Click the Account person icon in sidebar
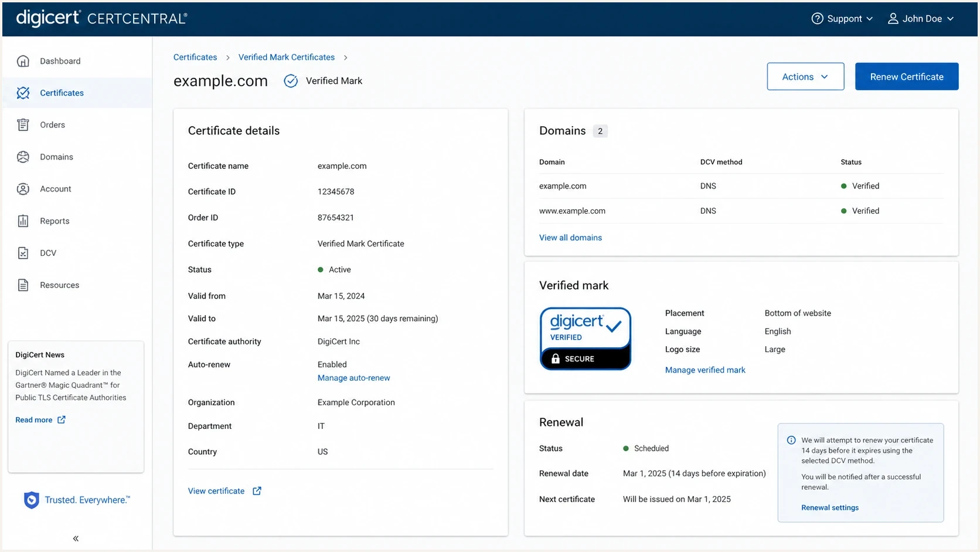This screenshot has height=552, width=980. pos(23,189)
